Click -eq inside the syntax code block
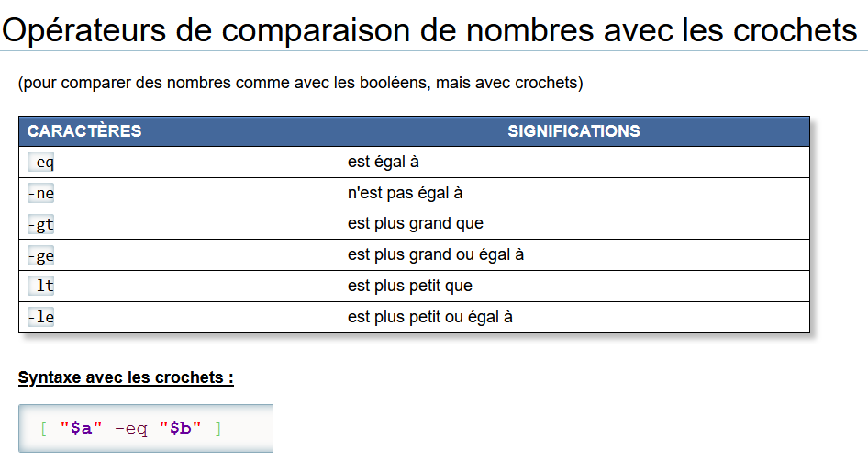The image size is (868, 462). [x=130, y=429]
